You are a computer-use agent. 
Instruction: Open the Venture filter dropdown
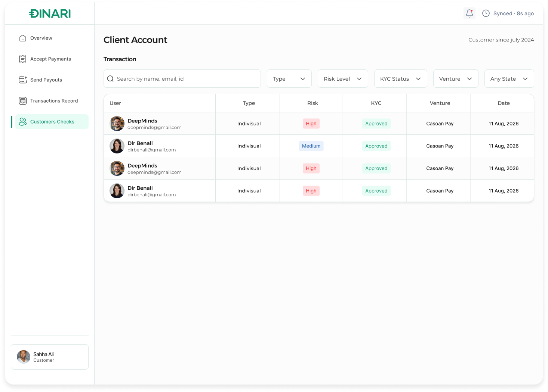tap(456, 79)
